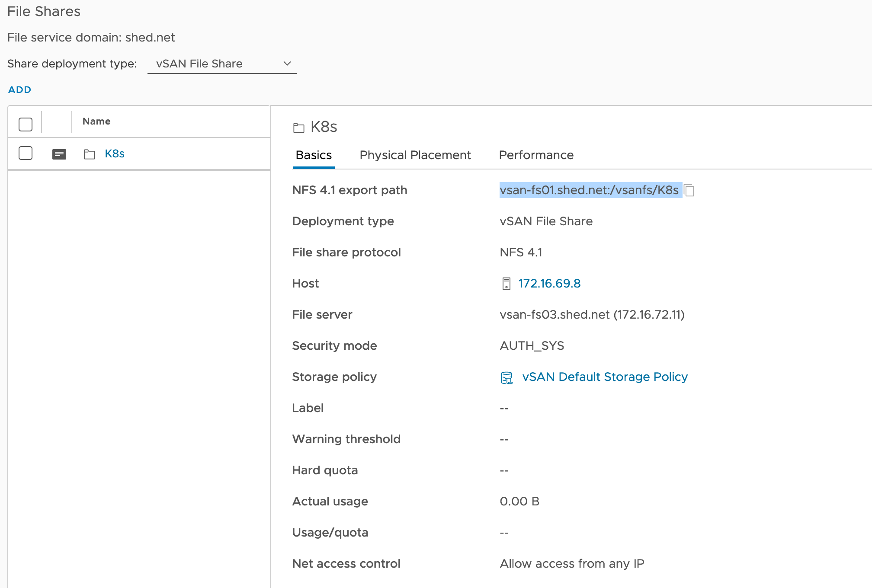Click the dropdown chevron arrow
The width and height of the screenshot is (872, 588).
(x=287, y=64)
